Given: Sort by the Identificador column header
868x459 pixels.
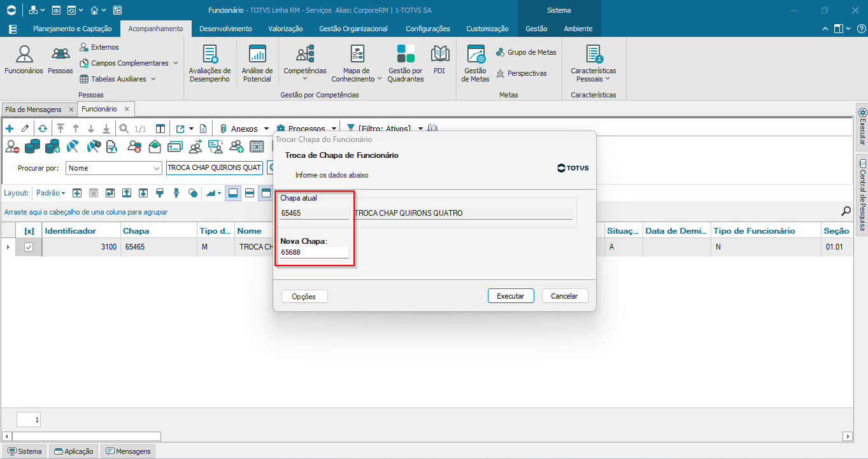Looking at the screenshot, I should click(81, 230).
